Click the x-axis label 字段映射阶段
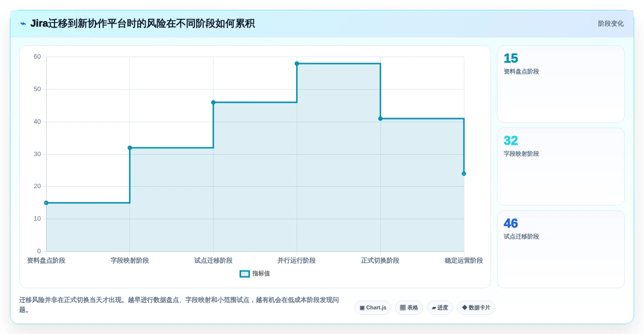644x334 pixels. [x=130, y=261]
